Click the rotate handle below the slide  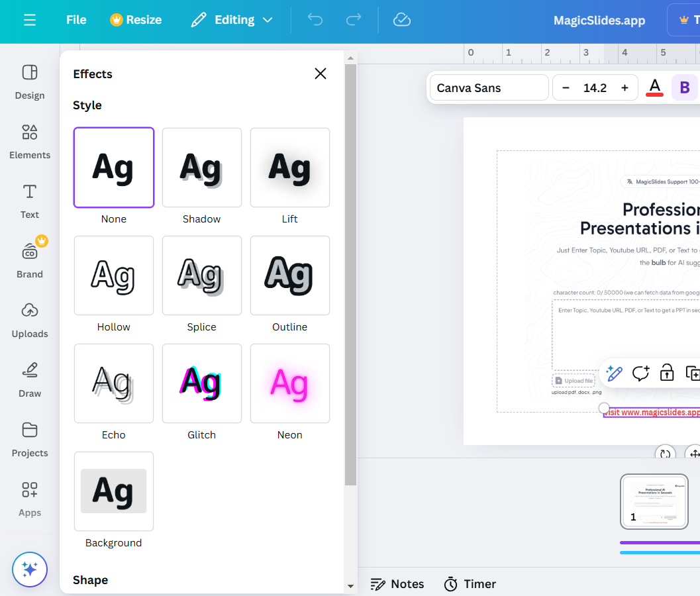click(x=665, y=453)
